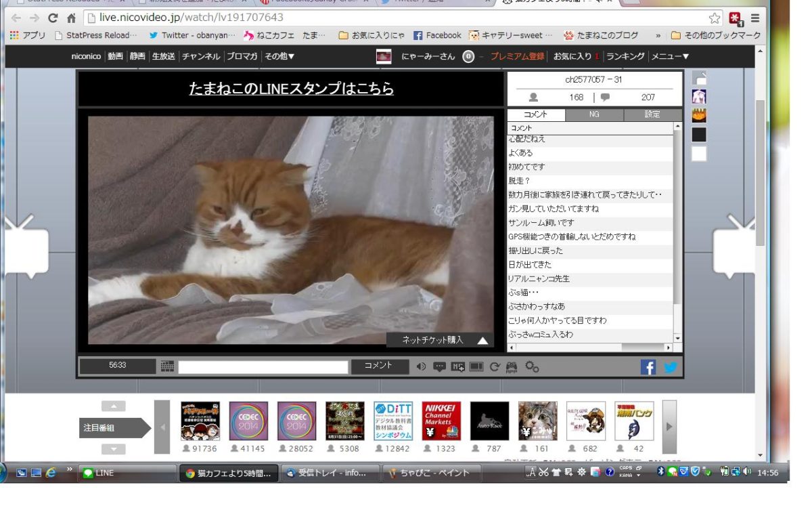812x508 pixels.
Task: Share the stream on Twitter
Action: (671, 366)
